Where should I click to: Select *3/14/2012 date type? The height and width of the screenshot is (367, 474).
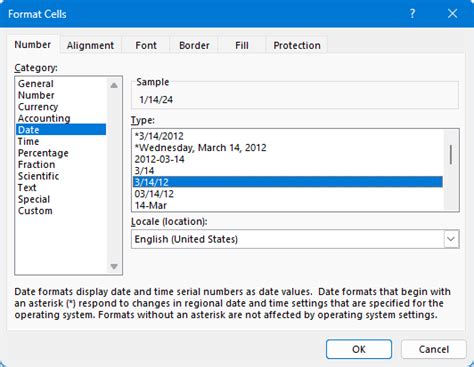click(288, 136)
